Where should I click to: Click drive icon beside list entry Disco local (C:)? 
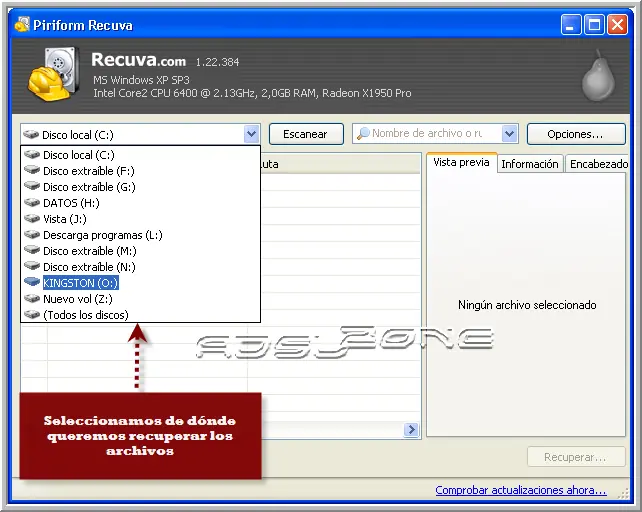pos(32,154)
